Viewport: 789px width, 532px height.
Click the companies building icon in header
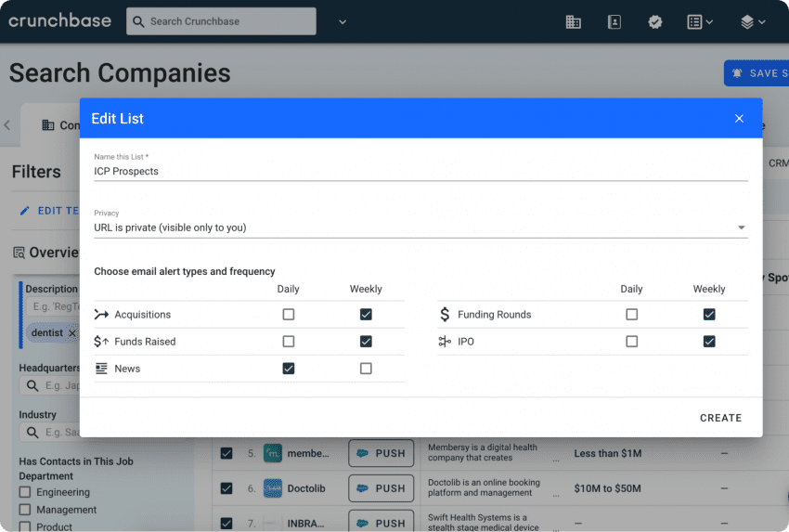pos(574,21)
